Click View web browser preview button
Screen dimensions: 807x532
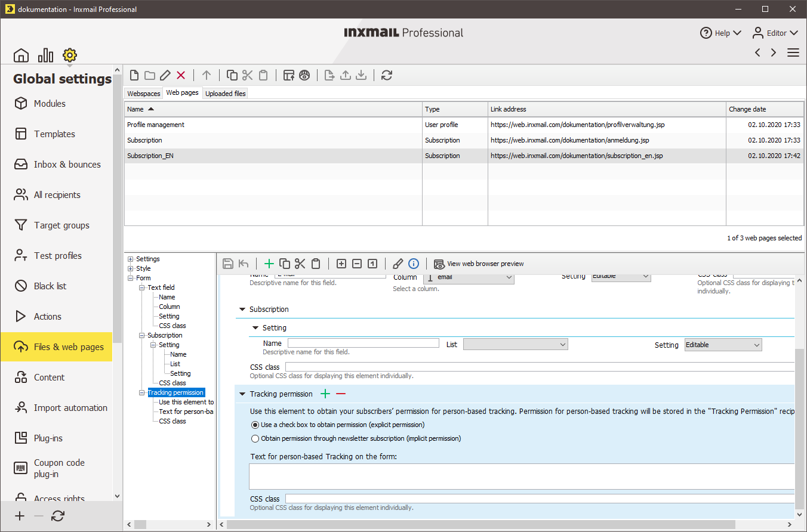pyautogui.click(x=479, y=264)
